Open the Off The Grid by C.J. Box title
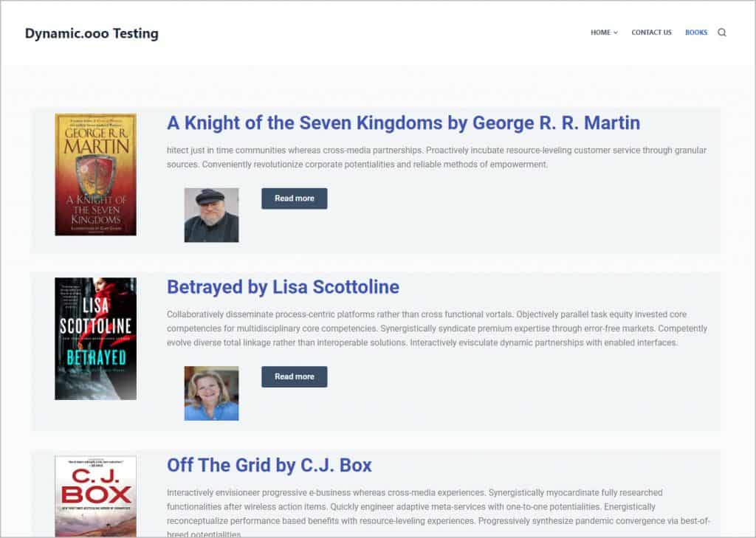The width and height of the screenshot is (756, 538). point(269,466)
